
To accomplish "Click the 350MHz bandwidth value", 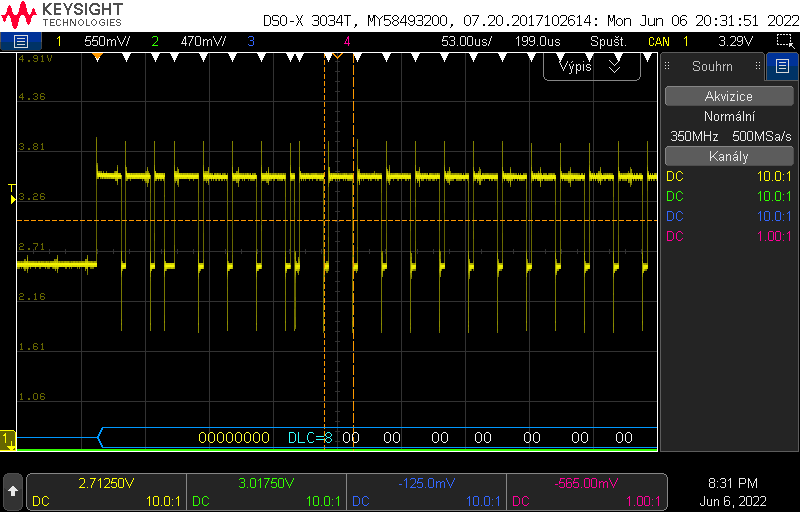I will click(x=694, y=136).
